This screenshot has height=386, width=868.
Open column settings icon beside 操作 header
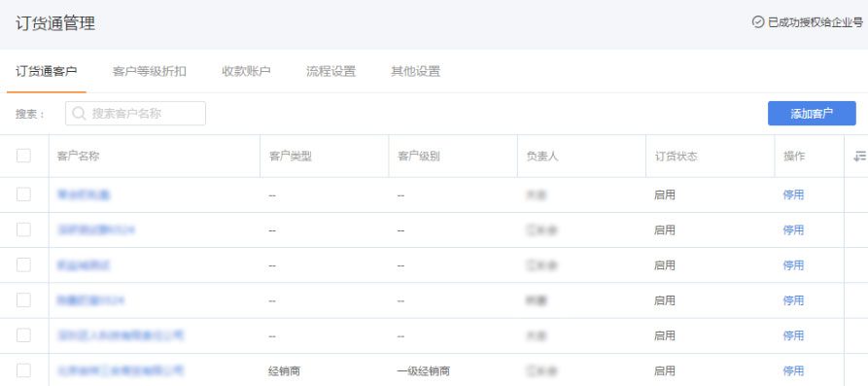click(x=859, y=157)
